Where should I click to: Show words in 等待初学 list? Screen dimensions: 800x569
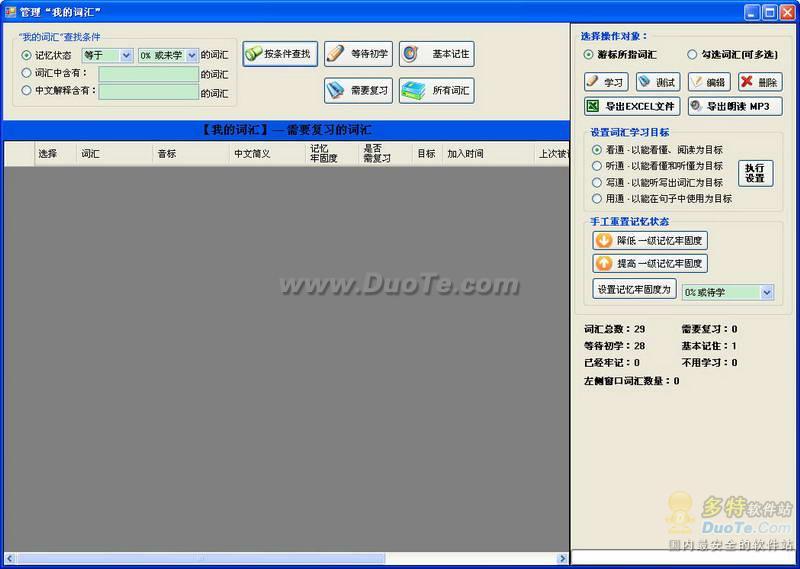pos(358,54)
